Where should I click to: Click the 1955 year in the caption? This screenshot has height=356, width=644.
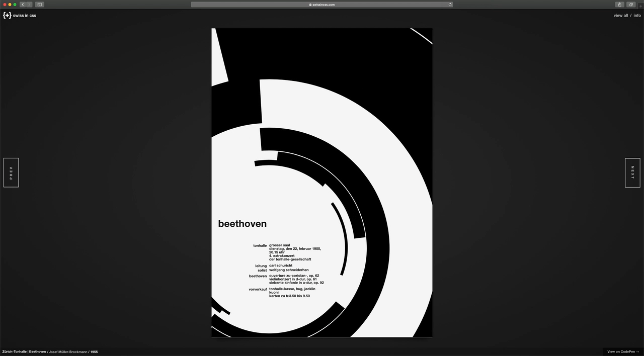94,352
